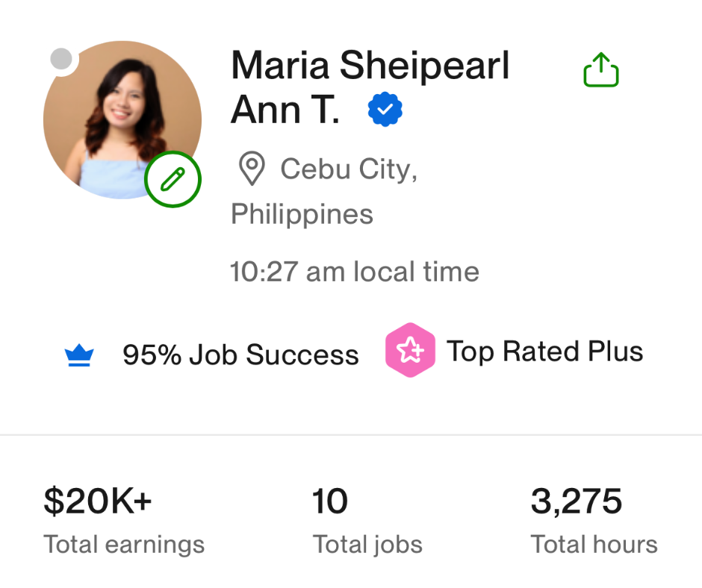Screen dimensions: 702x588
Task: Tap the pink Top Rated Plus badge icon
Action: (x=410, y=350)
